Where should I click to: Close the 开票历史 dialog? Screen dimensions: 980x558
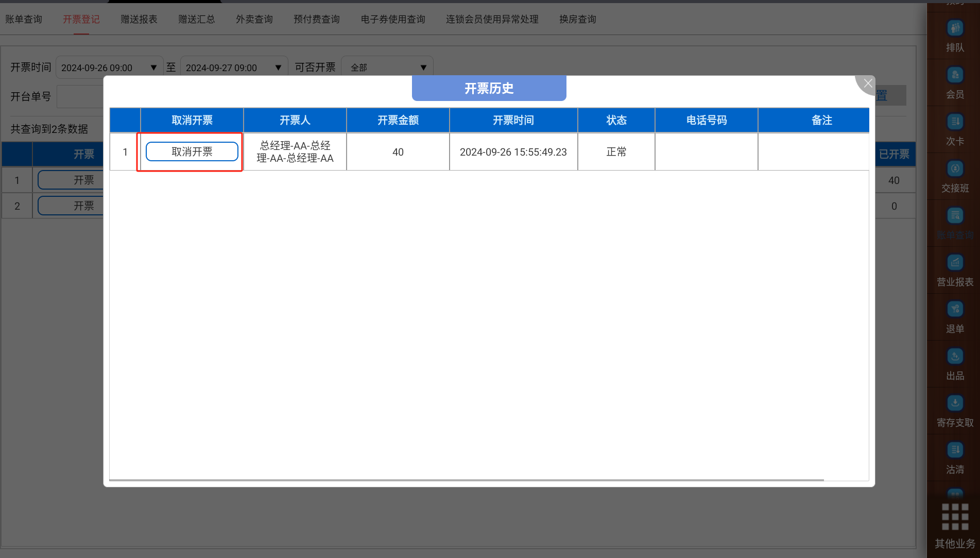[868, 83]
